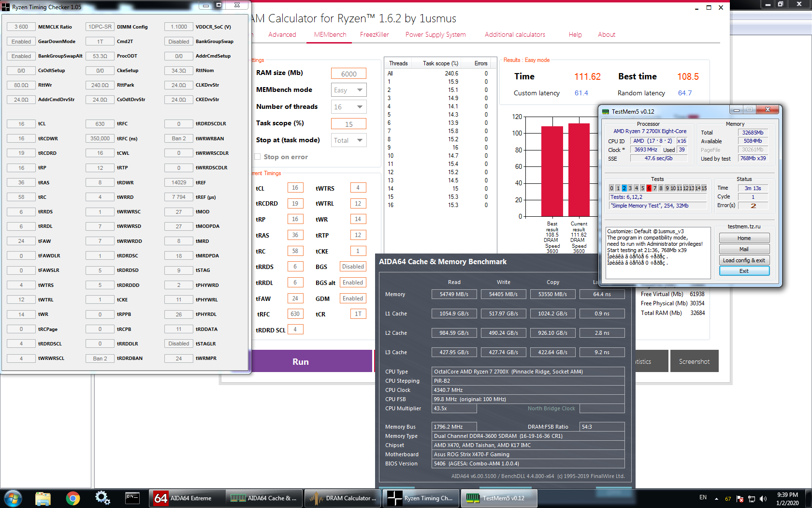Screen dimensions: 812x508
Task: Click the MEMCLK Ratio value 3 600
Action: (x=21, y=27)
